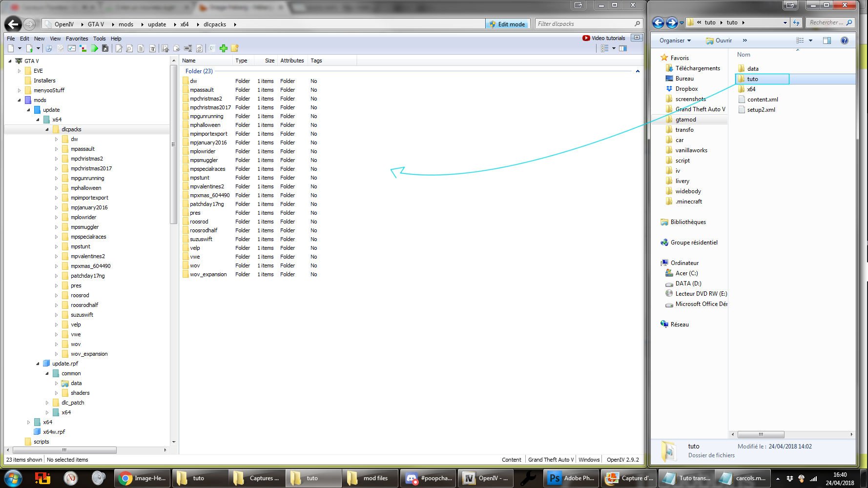
Task: Expand the mpassault tree node
Action: click(56, 149)
